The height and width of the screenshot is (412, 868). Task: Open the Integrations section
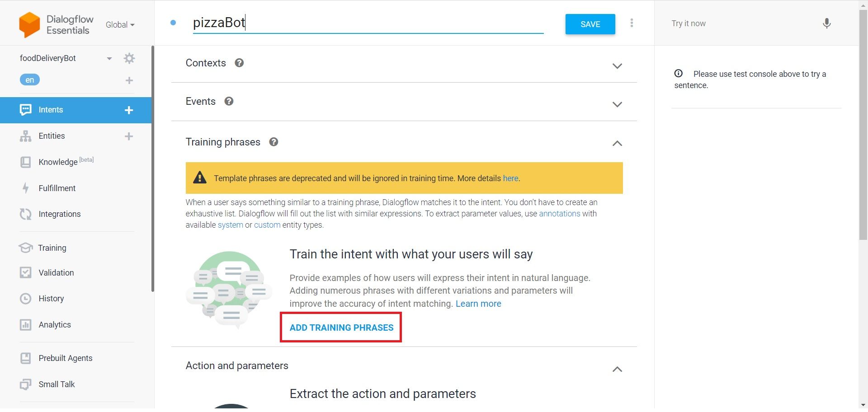(59, 214)
